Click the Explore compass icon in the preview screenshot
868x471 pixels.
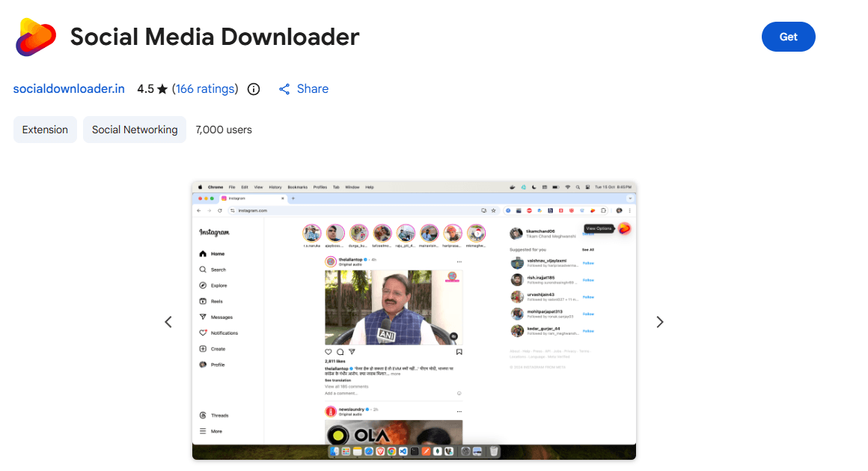(x=203, y=285)
